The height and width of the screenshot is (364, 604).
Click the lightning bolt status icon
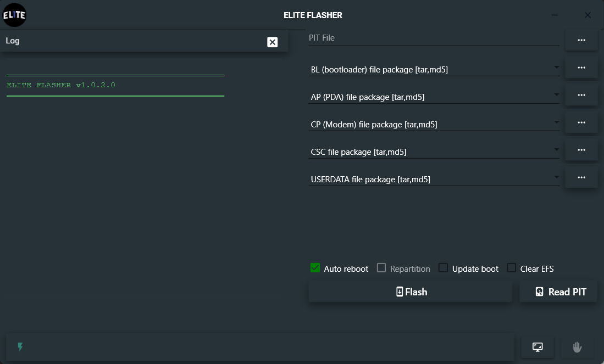(x=20, y=347)
